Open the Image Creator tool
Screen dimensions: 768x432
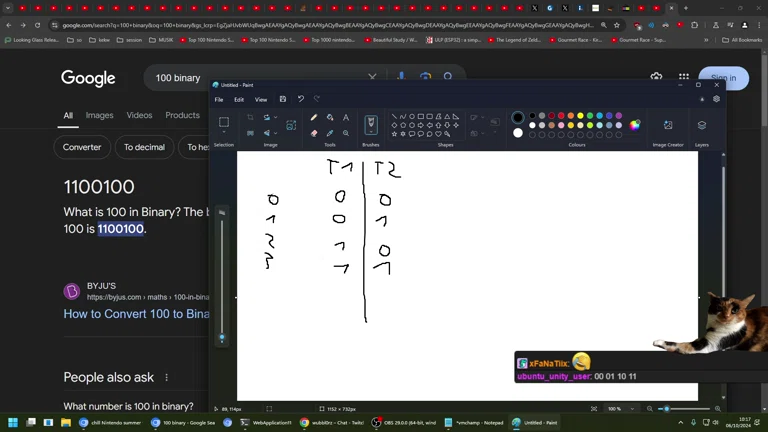click(668, 125)
